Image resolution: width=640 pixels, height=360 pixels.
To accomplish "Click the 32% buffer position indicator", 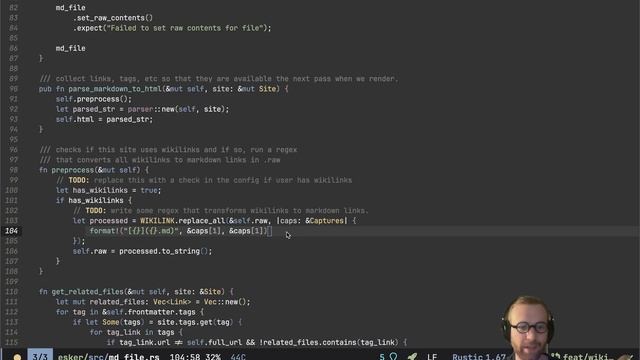I will 213,357.
